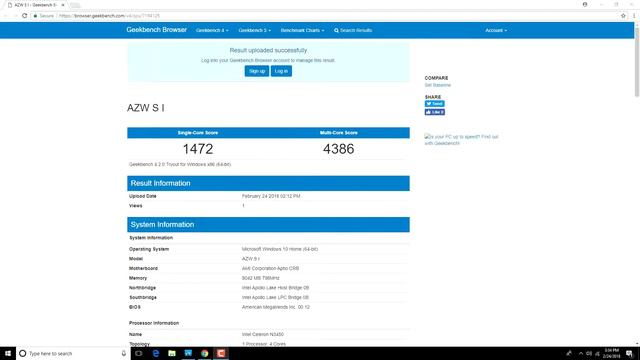The width and height of the screenshot is (640, 360).
Task: Launch Microsoft Edge from taskbar
Action: tap(156, 353)
